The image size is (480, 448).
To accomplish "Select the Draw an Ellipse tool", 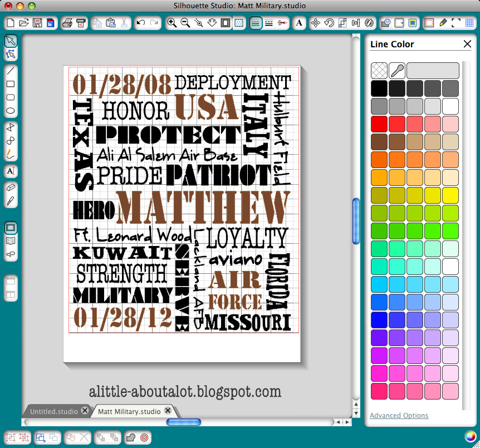I will (x=11, y=111).
